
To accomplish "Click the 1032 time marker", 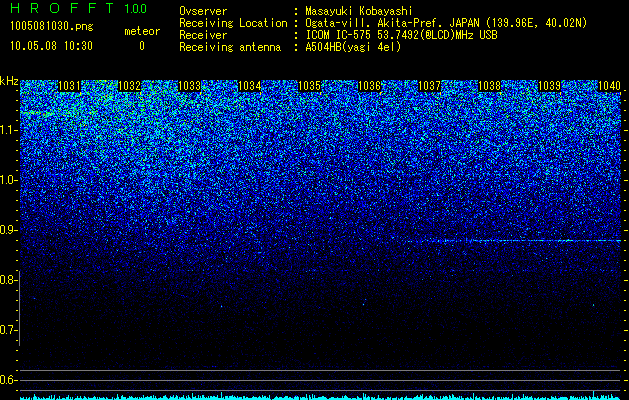I will tap(130, 86).
